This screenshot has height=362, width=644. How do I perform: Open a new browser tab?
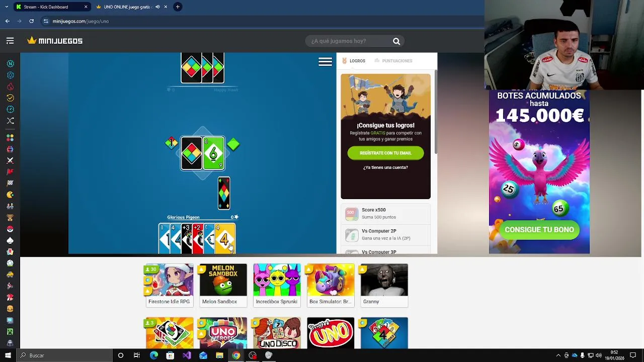[178, 7]
